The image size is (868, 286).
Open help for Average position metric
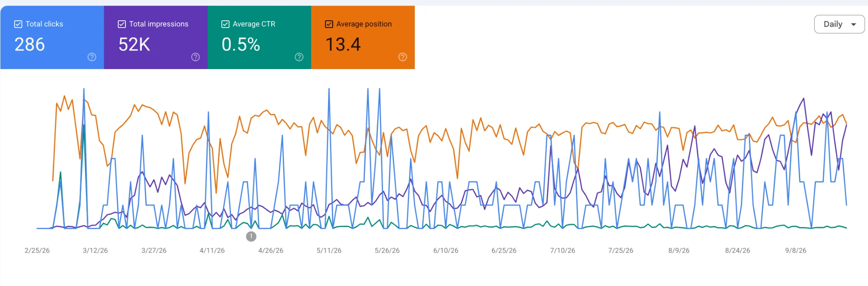(403, 57)
